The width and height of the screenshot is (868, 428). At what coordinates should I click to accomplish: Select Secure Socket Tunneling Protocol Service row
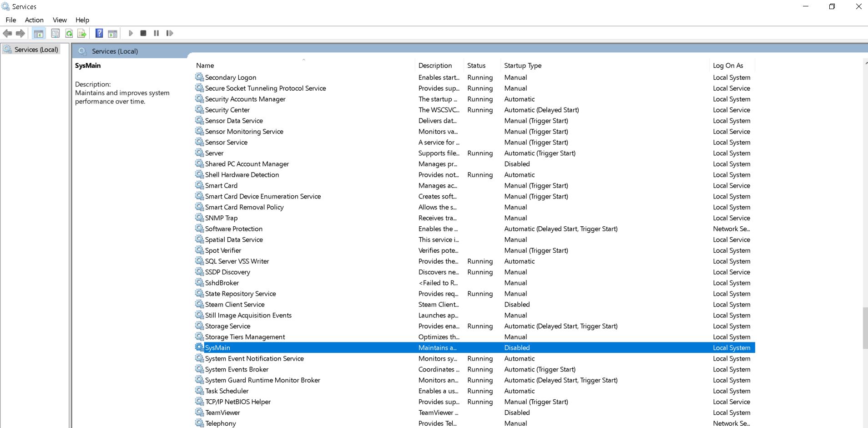474,88
